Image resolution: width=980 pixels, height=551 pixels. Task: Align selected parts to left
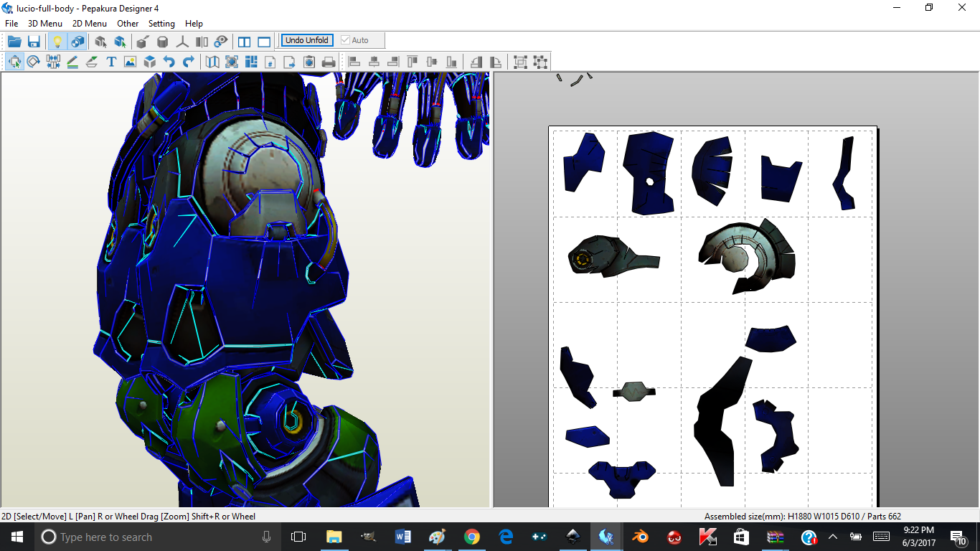coord(354,62)
